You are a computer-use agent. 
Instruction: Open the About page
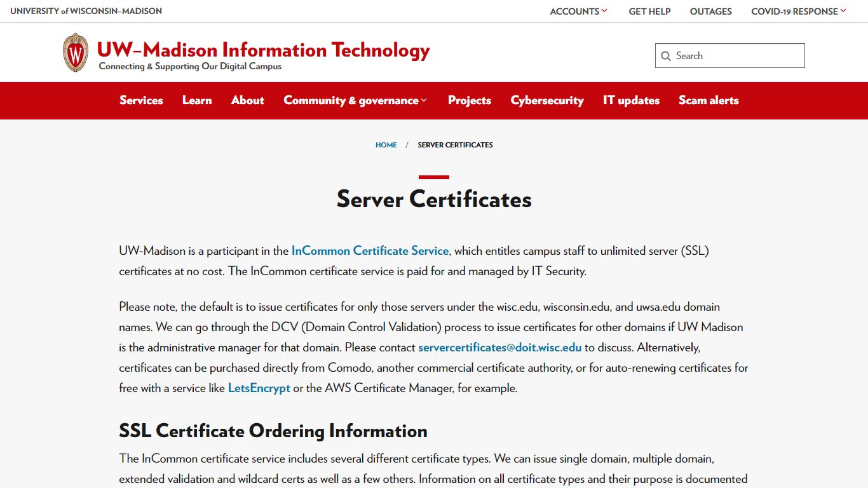point(248,100)
